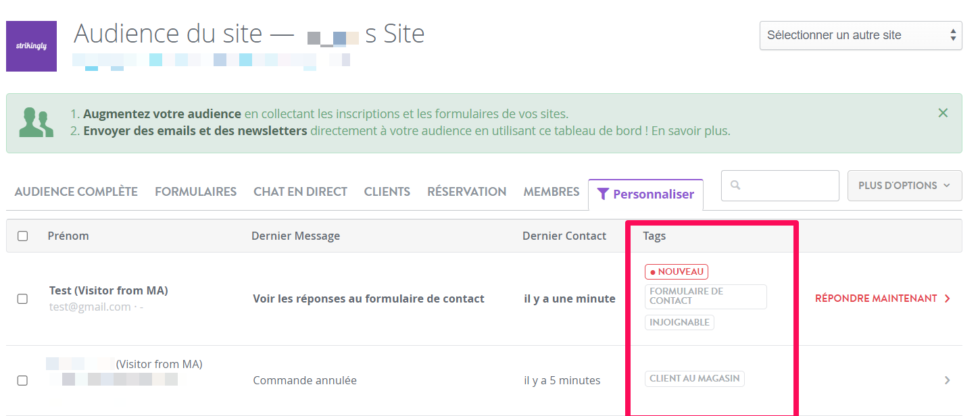Click the filter funnel icon on Personnaliser
980x416 pixels.
(603, 194)
